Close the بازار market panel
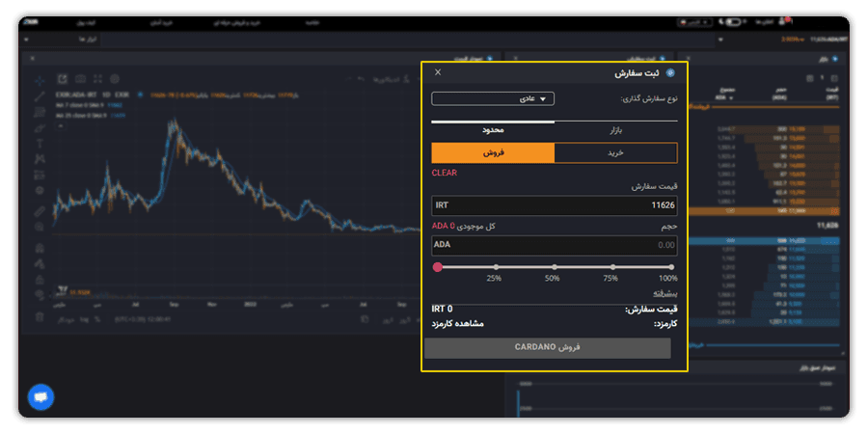Viewport: 868px width, 434px height. click(x=688, y=58)
